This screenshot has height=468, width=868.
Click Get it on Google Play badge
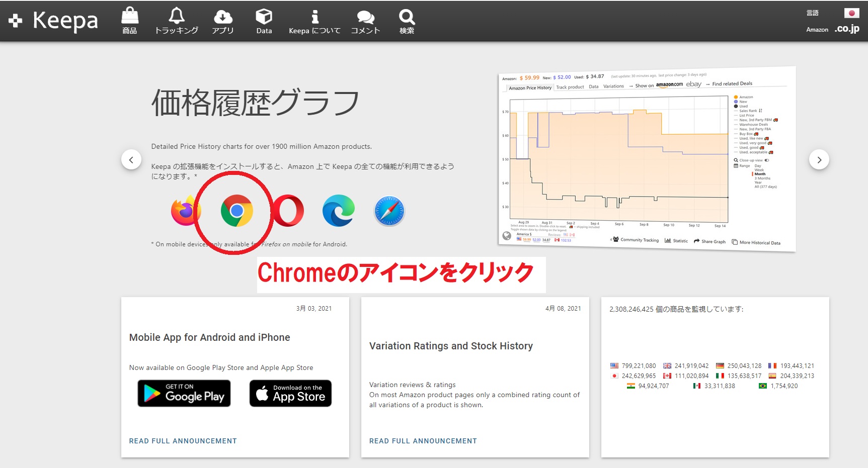[x=184, y=393]
